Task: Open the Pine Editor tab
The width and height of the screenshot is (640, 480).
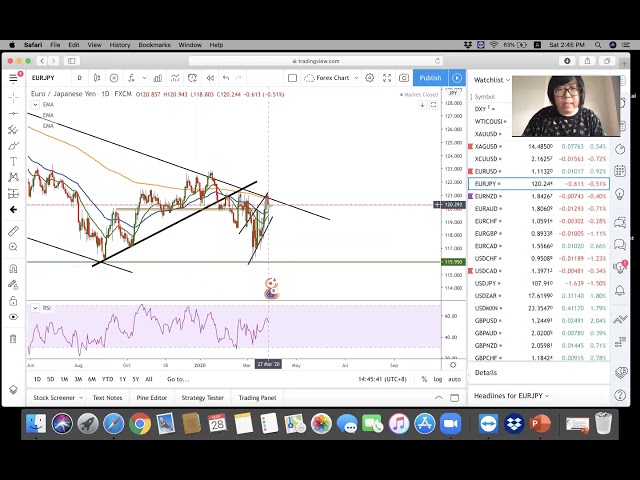Action: 150,398
